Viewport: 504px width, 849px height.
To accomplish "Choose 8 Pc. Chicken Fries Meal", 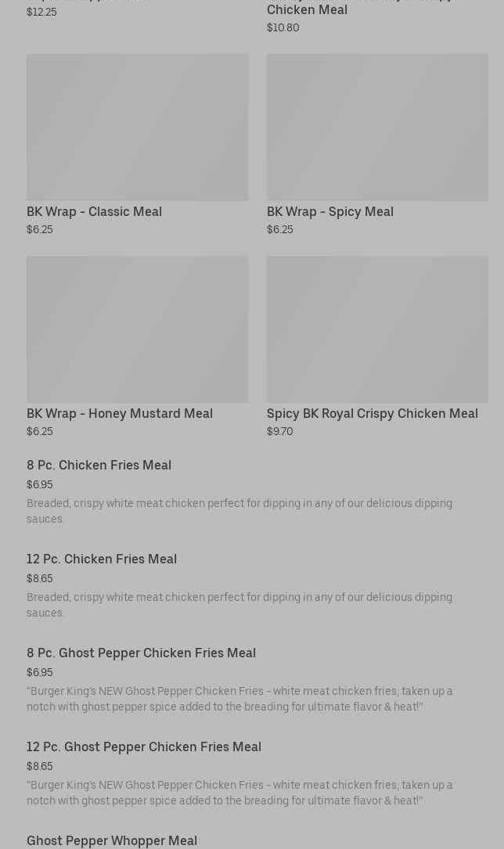I will [x=99, y=466].
